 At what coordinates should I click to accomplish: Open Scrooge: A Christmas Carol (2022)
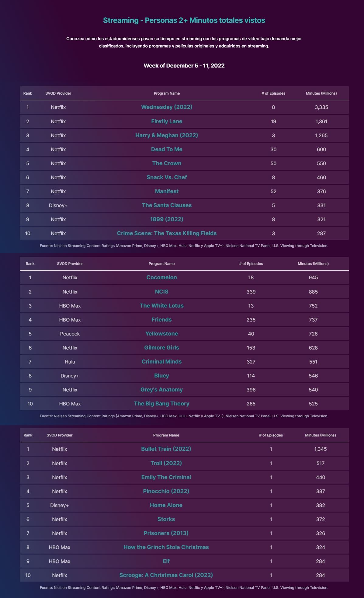tap(166, 575)
